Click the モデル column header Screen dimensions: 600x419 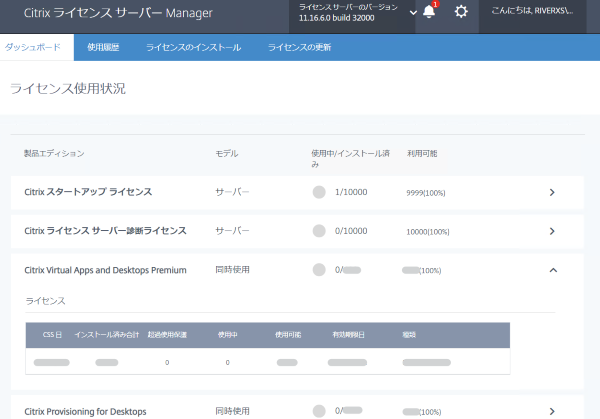(227, 153)
